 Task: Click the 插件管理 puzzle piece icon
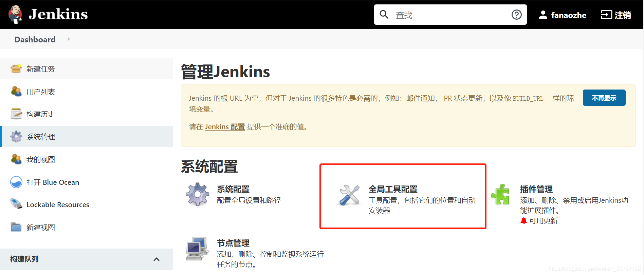(x=500, y=194)
